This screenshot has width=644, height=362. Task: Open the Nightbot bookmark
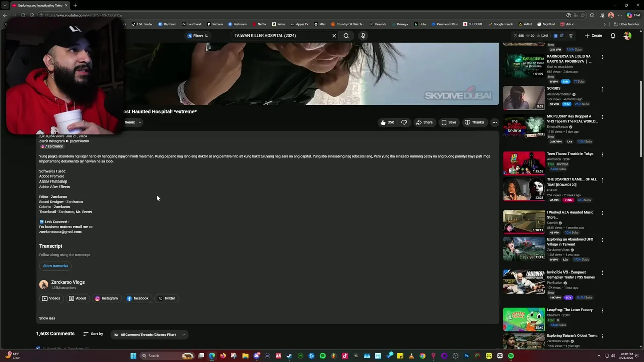546,24
